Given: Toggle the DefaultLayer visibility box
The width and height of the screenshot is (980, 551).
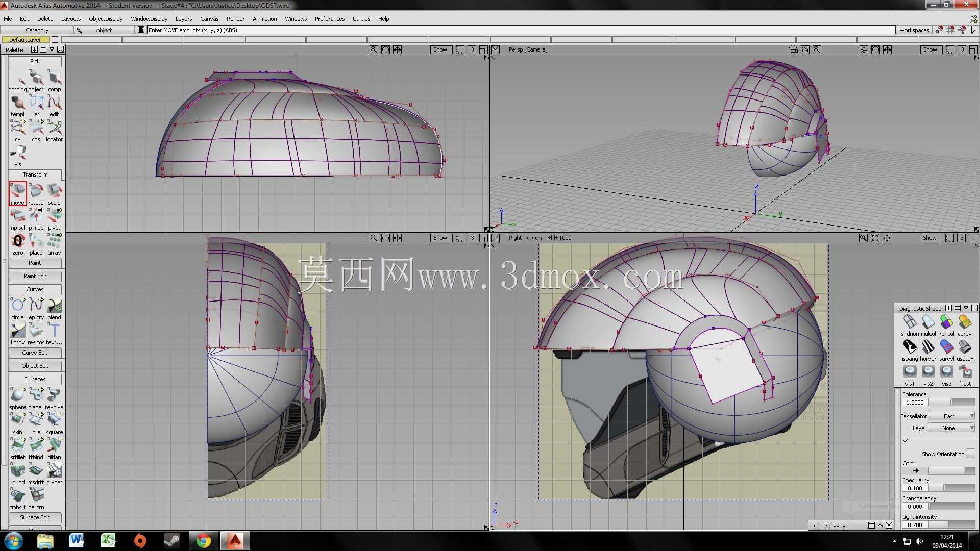Looking at the screenshot, I should click(x=55, y=40).
